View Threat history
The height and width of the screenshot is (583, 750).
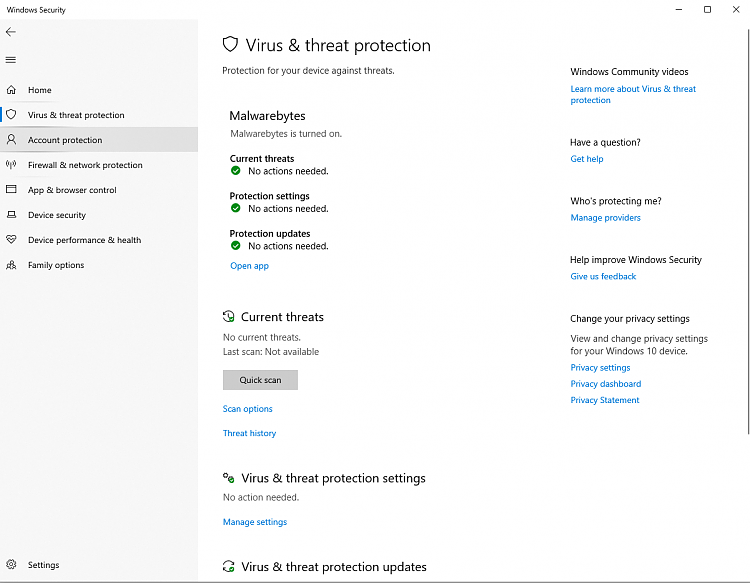(x=249, y=433)
